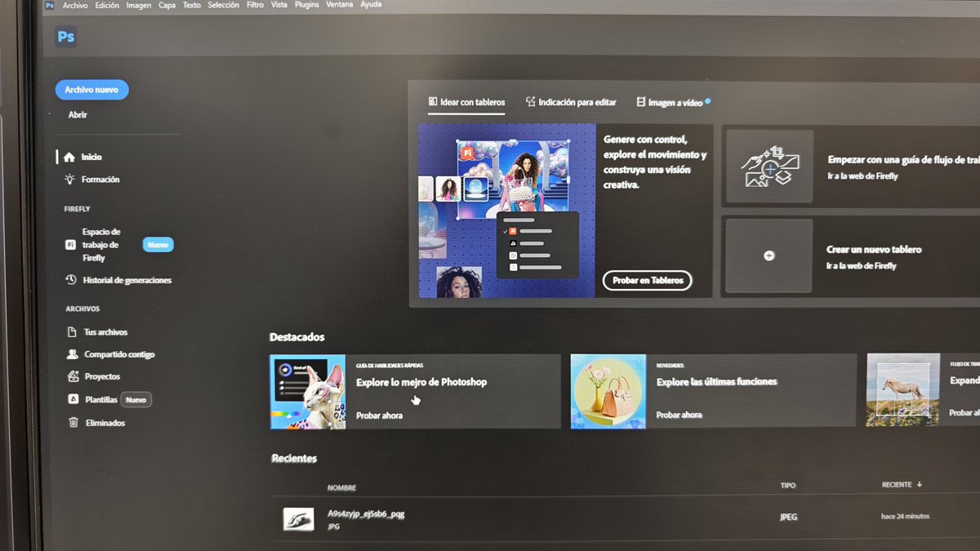Click the plus icon for new tablero
The width and height of the screenshot is (980, 551).
click(768, 256)
